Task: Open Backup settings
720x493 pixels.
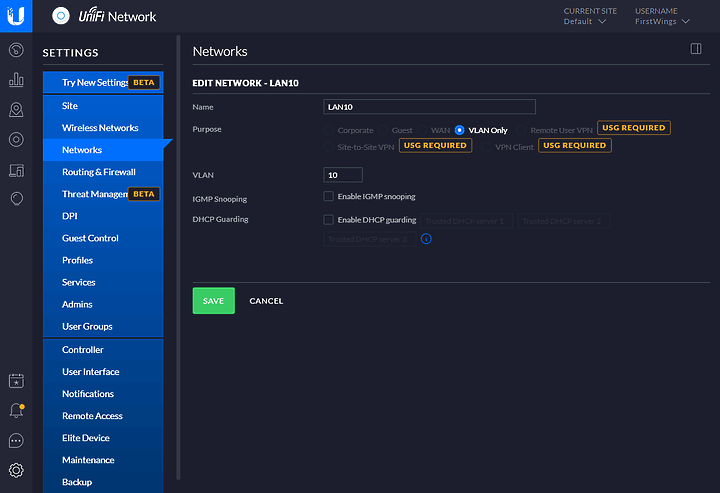Action: point(103,482)
